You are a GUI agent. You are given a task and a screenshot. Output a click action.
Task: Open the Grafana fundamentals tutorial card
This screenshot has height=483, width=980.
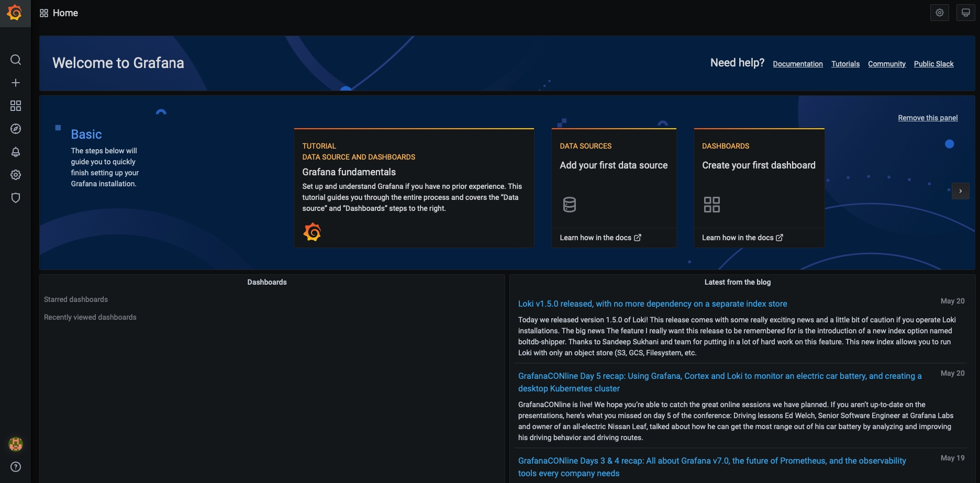(x=414, y=188)
